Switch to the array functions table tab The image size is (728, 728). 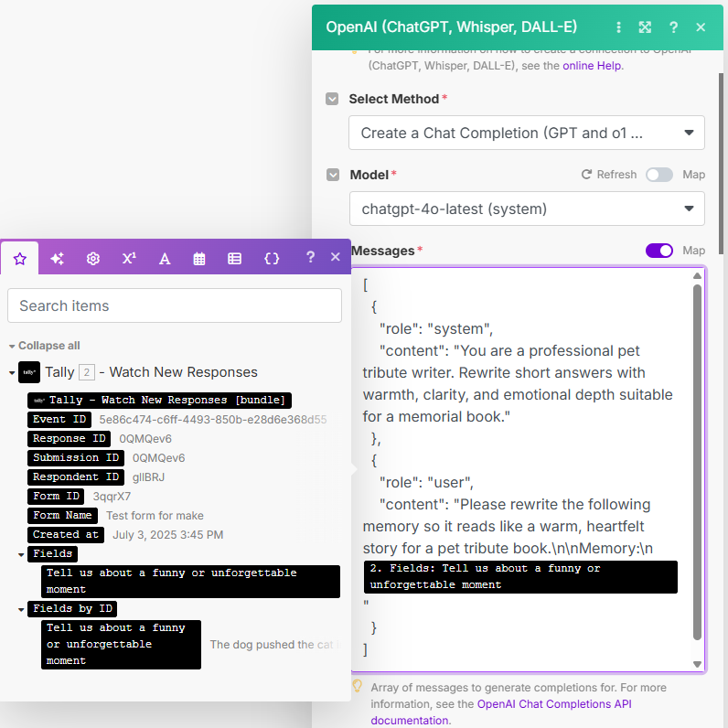(234, 258)
